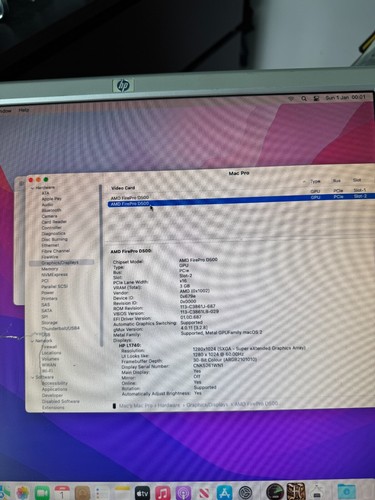375x500 pixels.
Task: Open Podcasts from the Dock
Action: 183,493
